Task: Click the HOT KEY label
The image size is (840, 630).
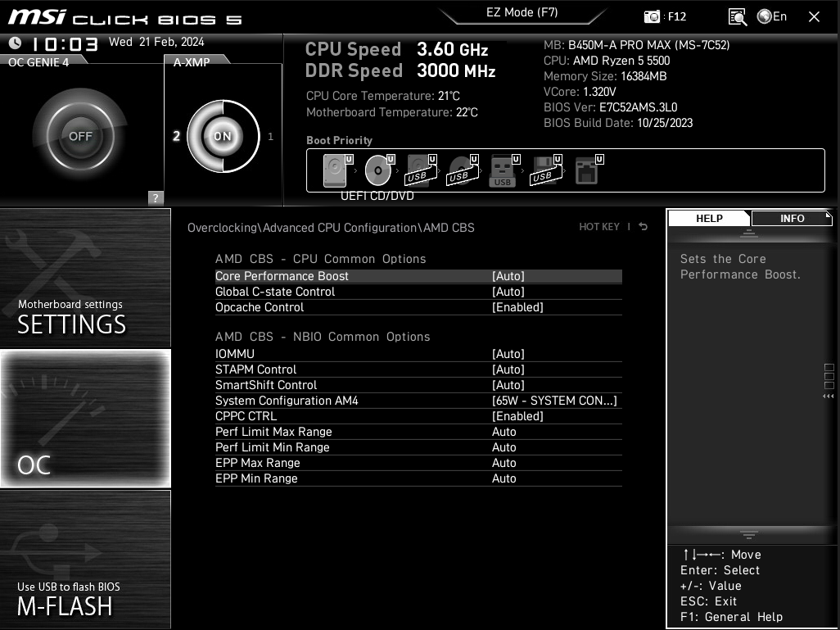Action: coord(599,227)
